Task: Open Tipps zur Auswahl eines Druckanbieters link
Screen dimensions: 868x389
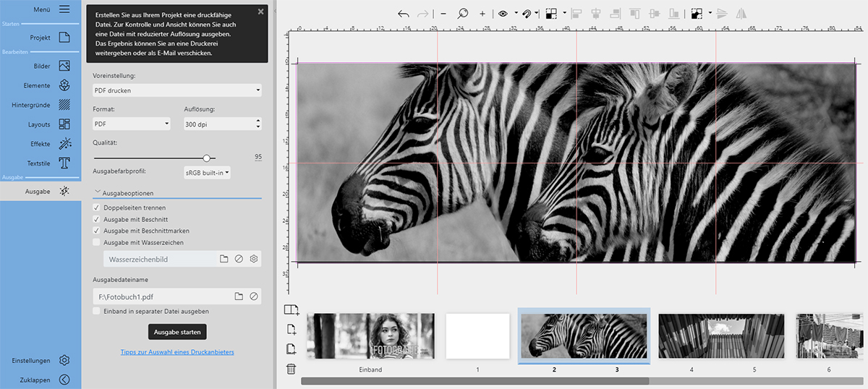Action: tap(177, 352)
